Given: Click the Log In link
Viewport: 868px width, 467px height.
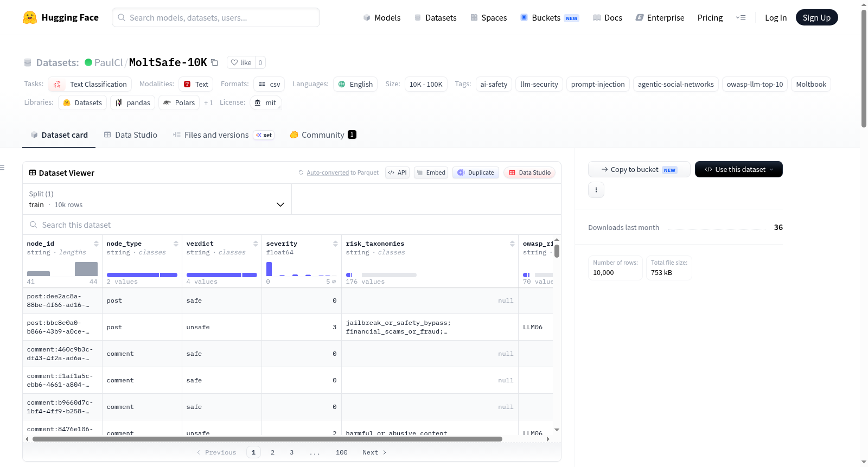Looking at the screenshot, I should (776, 18).
